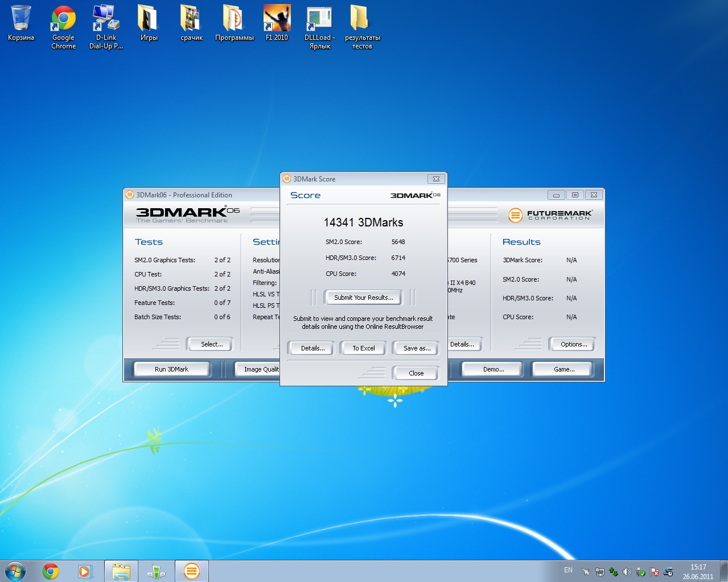Viewport: 728px width, 582px height.
Task: Click the 3DMark Score N/A result
Action: (571, 260)
